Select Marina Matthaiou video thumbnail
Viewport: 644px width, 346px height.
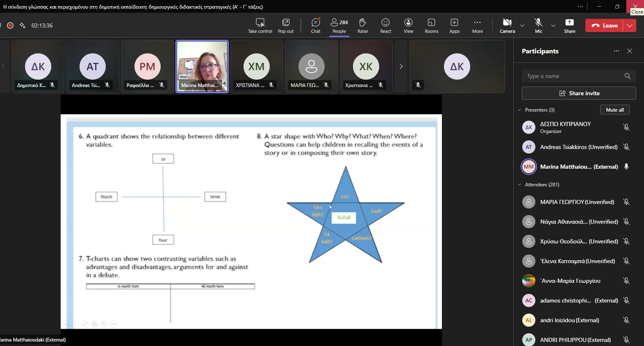[202, 66]
